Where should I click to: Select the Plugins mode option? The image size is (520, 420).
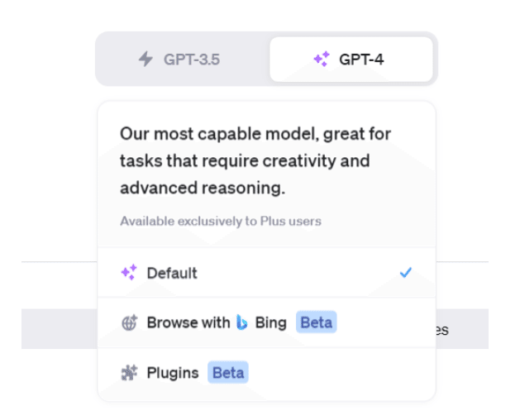pyautogui.click(x=267, y=373)
